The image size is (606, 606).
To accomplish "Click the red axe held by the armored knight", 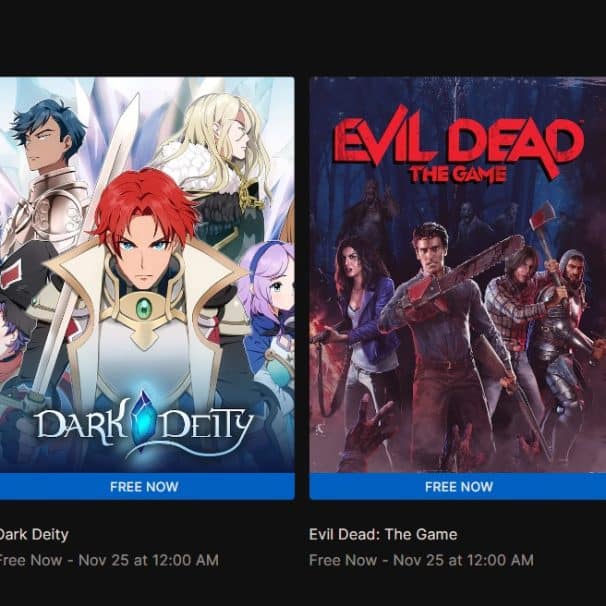I will [x=541, y=220].
